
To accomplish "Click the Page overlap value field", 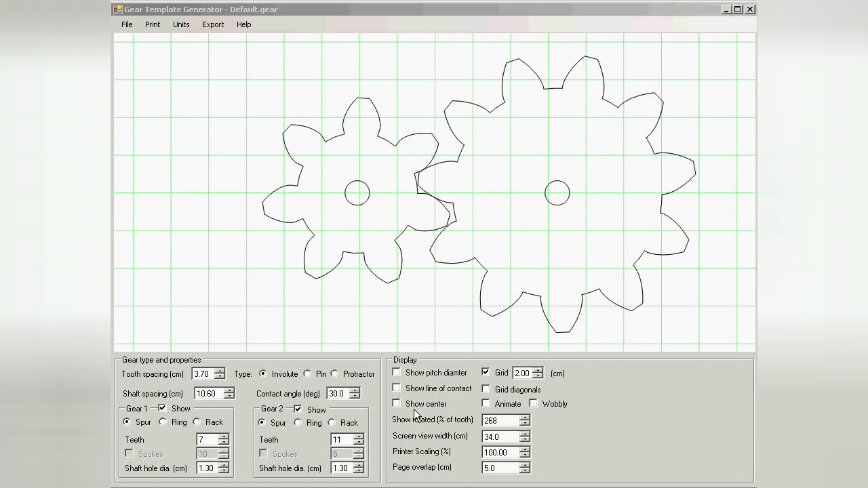I will [500, 468].
